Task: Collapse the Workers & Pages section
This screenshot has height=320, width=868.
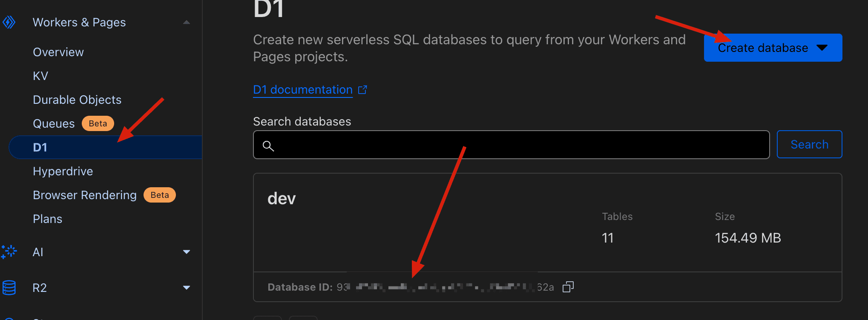Action: pyautogui.click(x=187, y=22)
